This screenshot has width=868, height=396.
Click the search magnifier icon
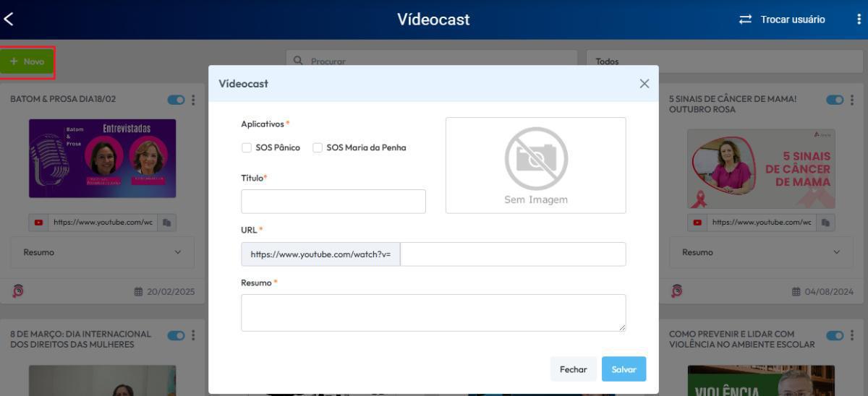[x=298, y=61]
